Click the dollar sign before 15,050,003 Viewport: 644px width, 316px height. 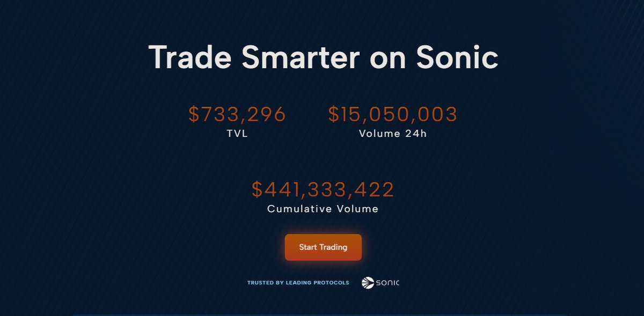333,114
